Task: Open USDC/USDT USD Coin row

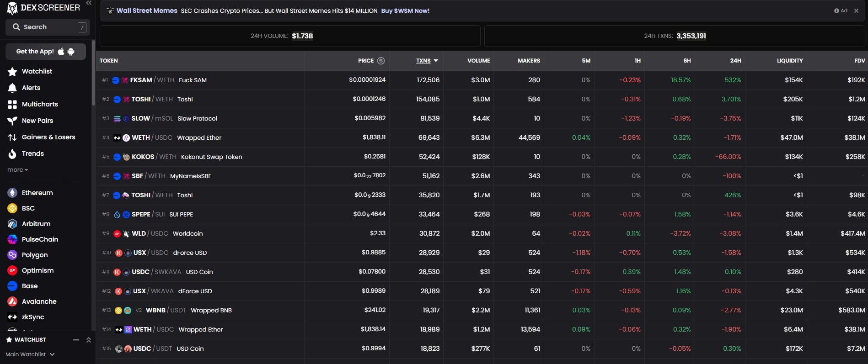Action: click(482, 348)
